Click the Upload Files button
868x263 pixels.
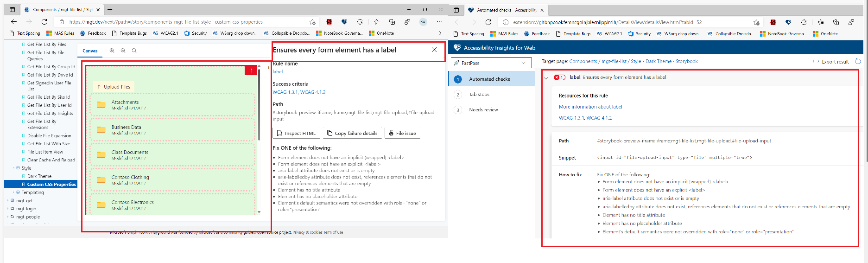[x=114, y=87]
